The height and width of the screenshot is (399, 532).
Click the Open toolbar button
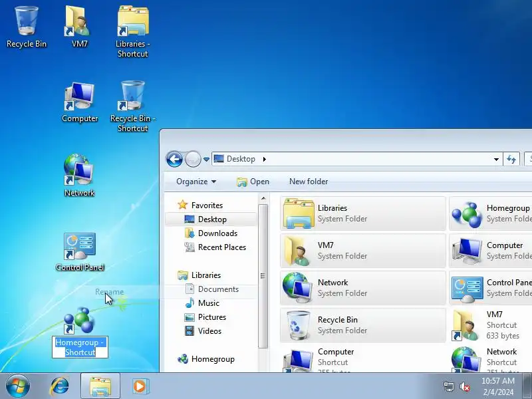(x=253, y=182)
